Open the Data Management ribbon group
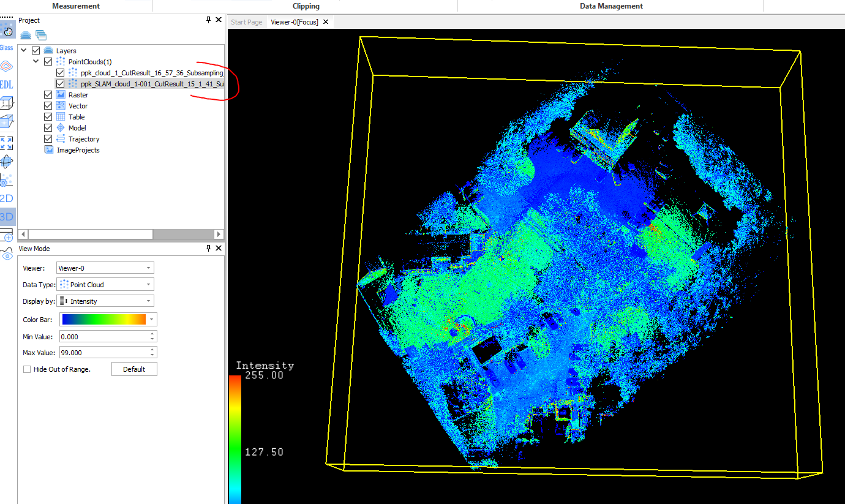The width and height of the screenshot is (845, 504). pos(610,6)
